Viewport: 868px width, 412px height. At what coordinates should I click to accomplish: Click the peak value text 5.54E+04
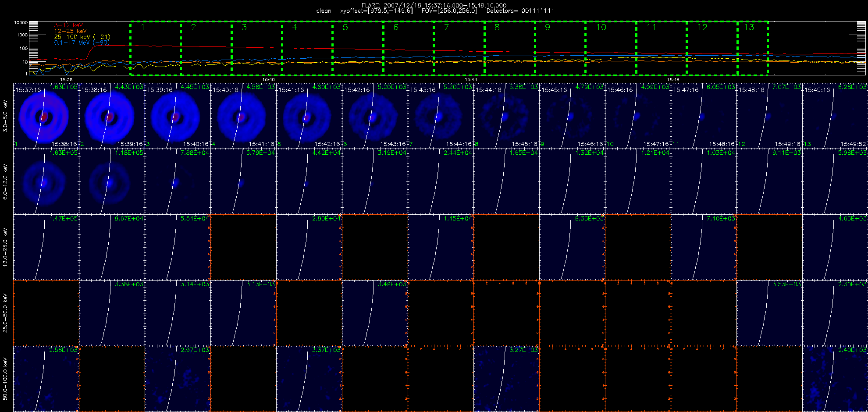pos(195,219)
